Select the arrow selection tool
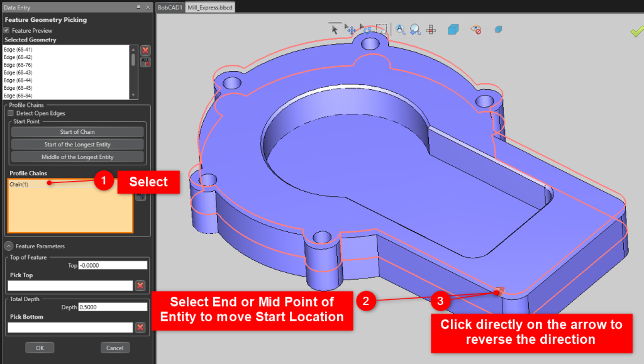The image size is (644, 364). 334,29
